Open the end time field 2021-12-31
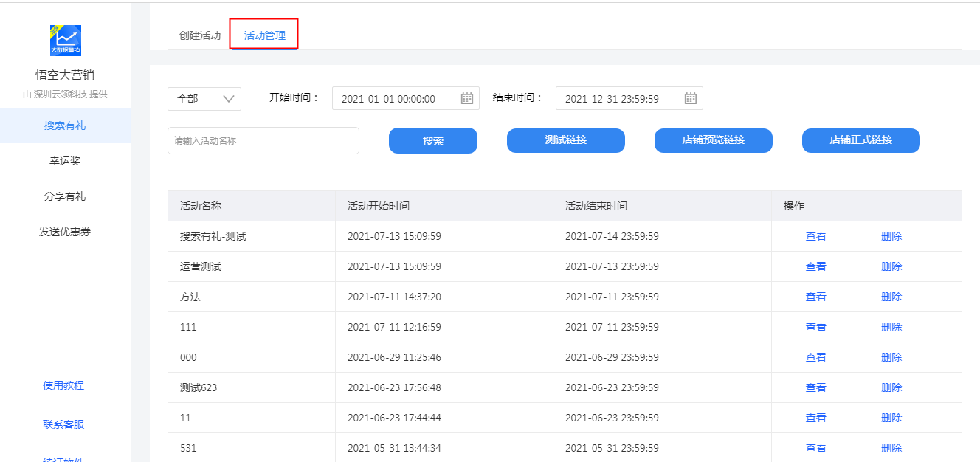980x462 pixels. click(x=629, y=98)
